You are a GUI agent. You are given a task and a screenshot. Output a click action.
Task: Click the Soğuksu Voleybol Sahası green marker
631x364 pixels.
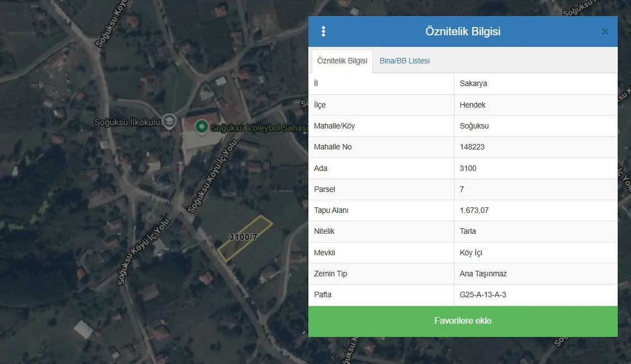[x=201, y=127]
